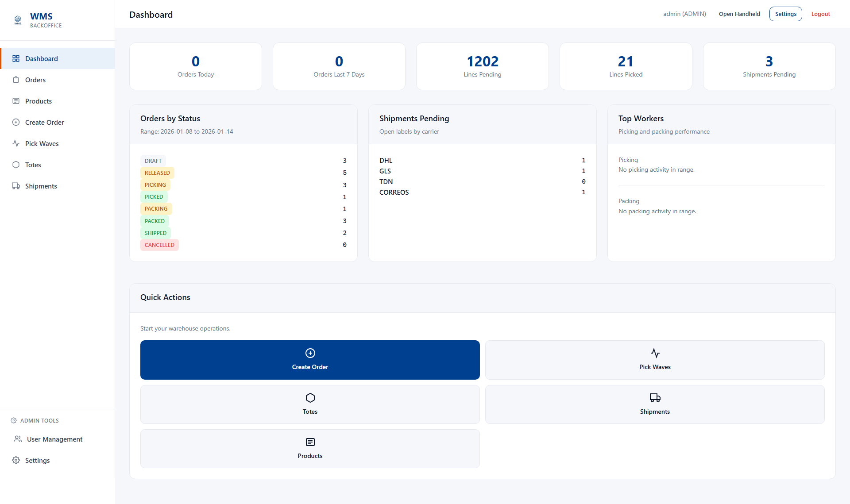Select Dashboard in the sidebar navigation

(42, 58)
